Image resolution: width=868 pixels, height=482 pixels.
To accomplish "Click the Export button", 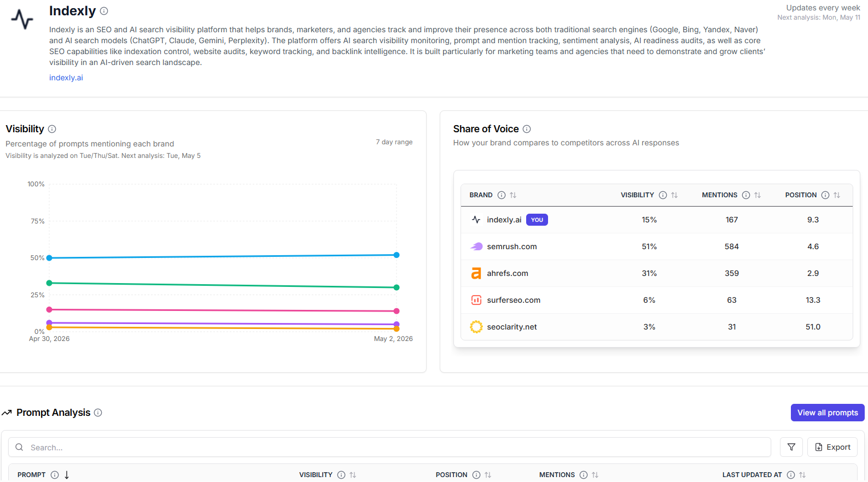I will (x=832, y=447).
